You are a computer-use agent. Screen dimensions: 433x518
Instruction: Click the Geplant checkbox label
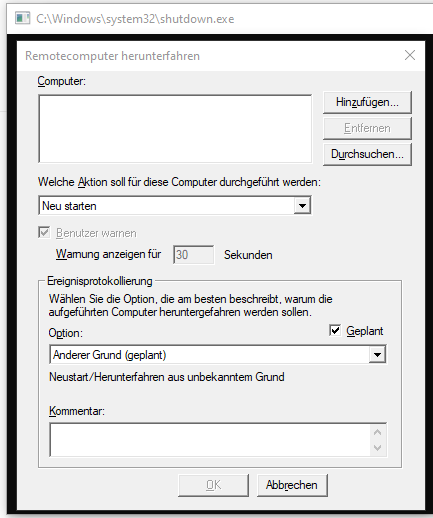(365, 331)
